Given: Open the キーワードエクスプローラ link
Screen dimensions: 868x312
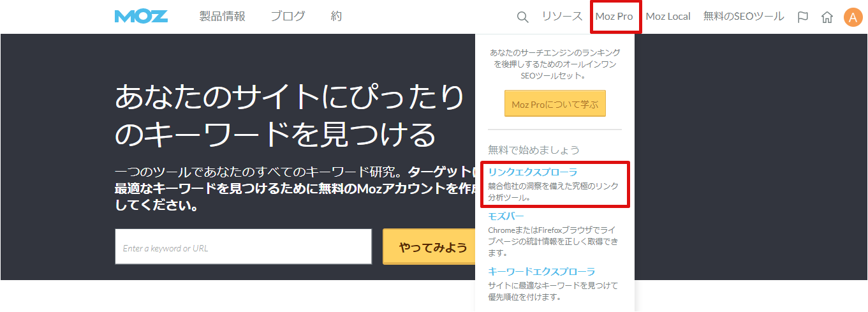Looking at the screenshot, I should [x=541, y=272].
